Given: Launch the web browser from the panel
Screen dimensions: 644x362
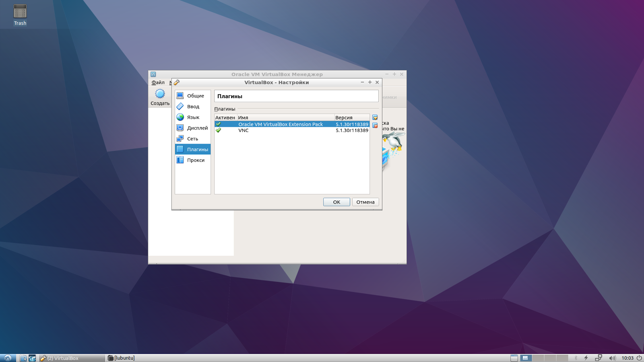Looking at the screenshot, I should click(32, 358).
